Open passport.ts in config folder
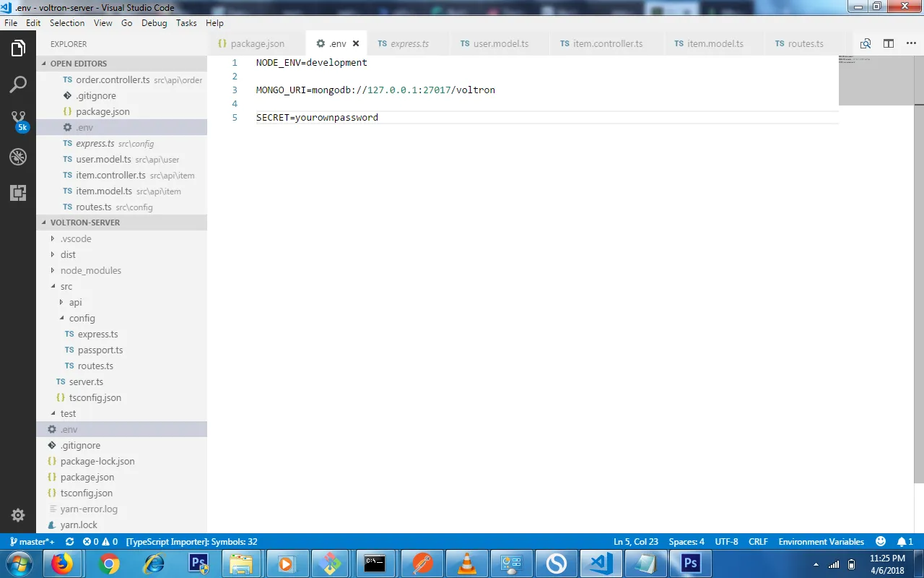This screenshot has height=578, width=924. pos(100,350)
